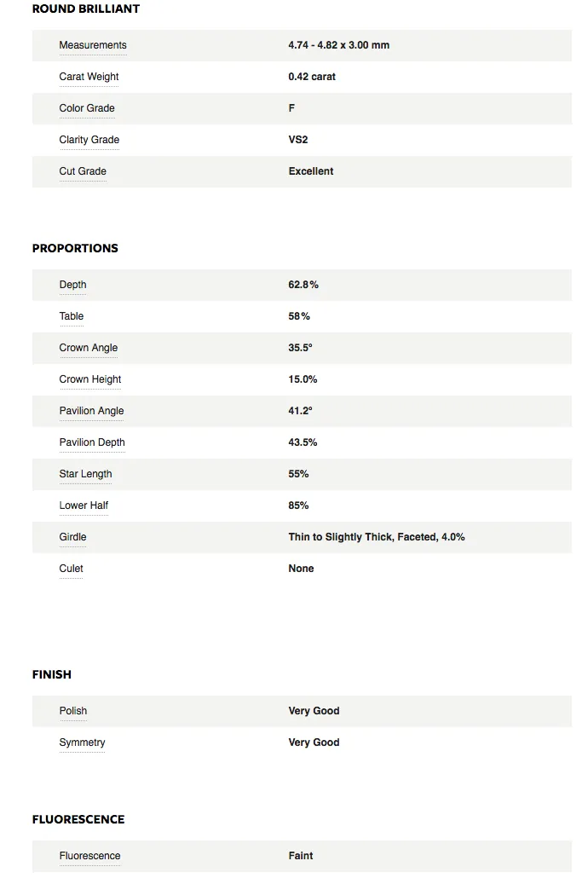The width and height of the screenshot is (588, 884).
Task: Click the Excellent cut grade value
Action: tap(311, 171)
